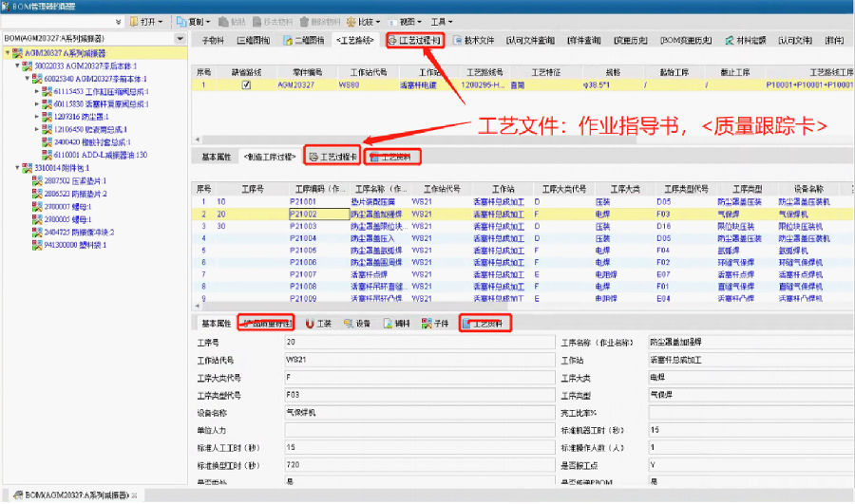Click the 标准人工工时 input field
This screenshot has height=504, width=855.
[418, 447]
